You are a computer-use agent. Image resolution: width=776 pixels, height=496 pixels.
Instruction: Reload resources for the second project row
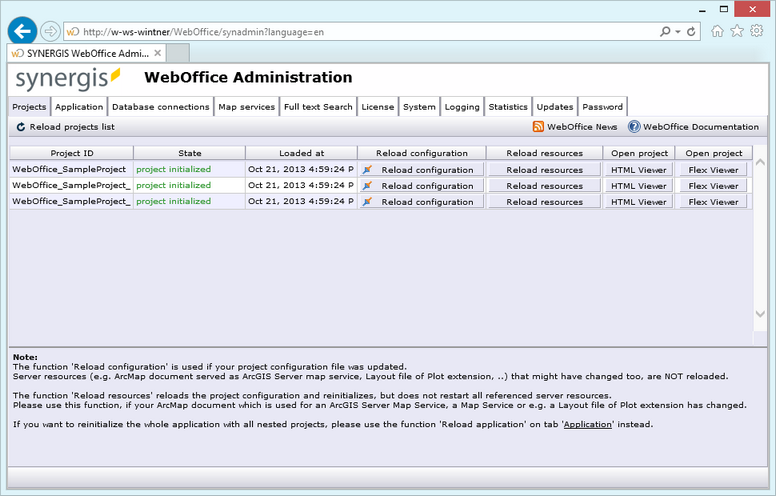pos(544,186)
